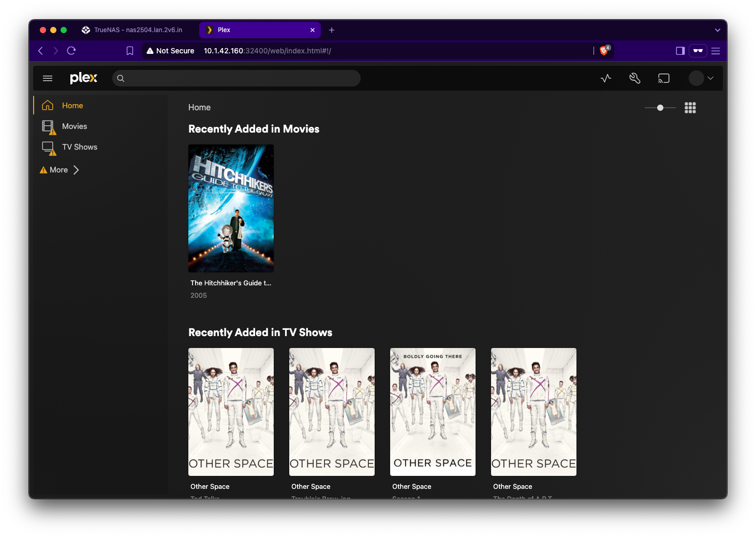
Task: Toggle the browser sidebar panel
Action: point(680,51)
